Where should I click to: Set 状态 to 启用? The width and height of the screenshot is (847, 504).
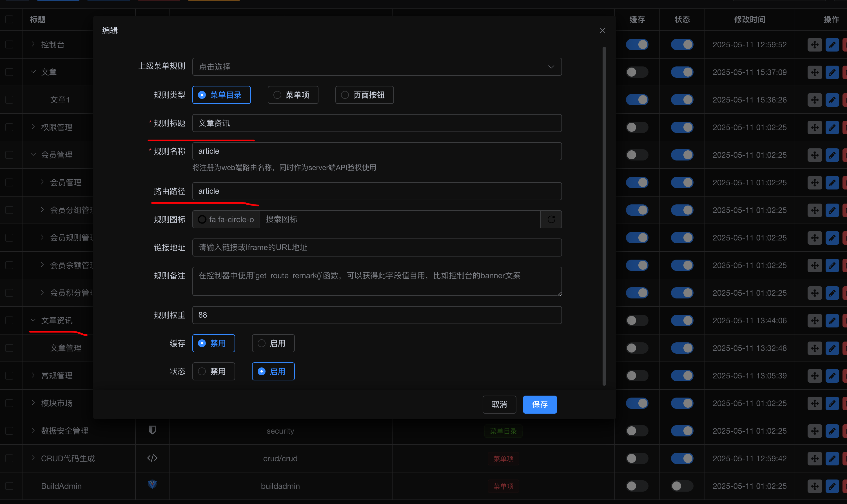pos(273,372)
